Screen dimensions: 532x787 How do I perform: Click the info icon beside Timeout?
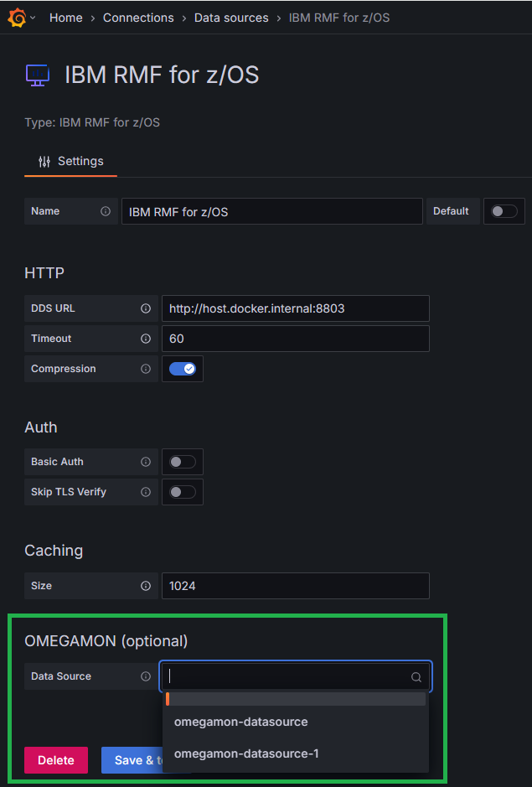click(146, 339)
